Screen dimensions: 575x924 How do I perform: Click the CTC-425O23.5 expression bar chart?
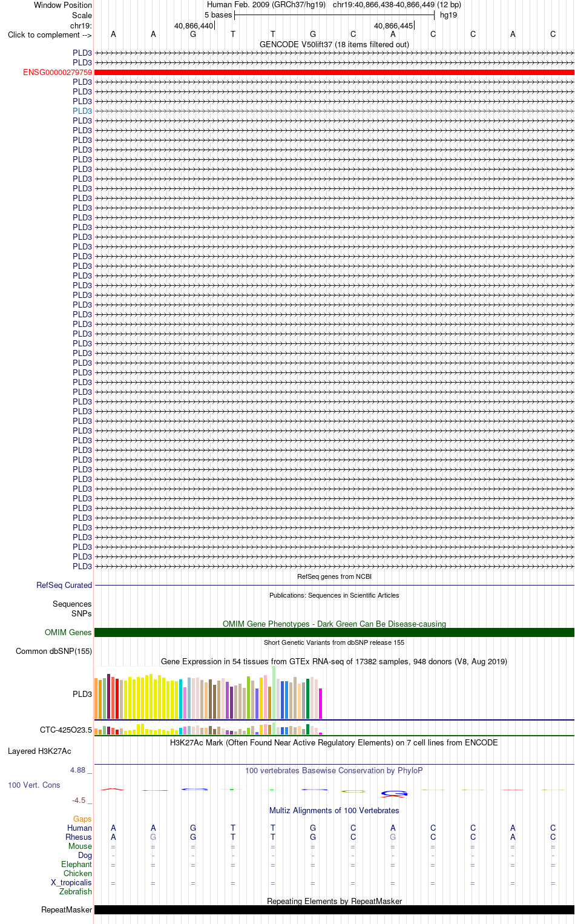pos(208,728)
